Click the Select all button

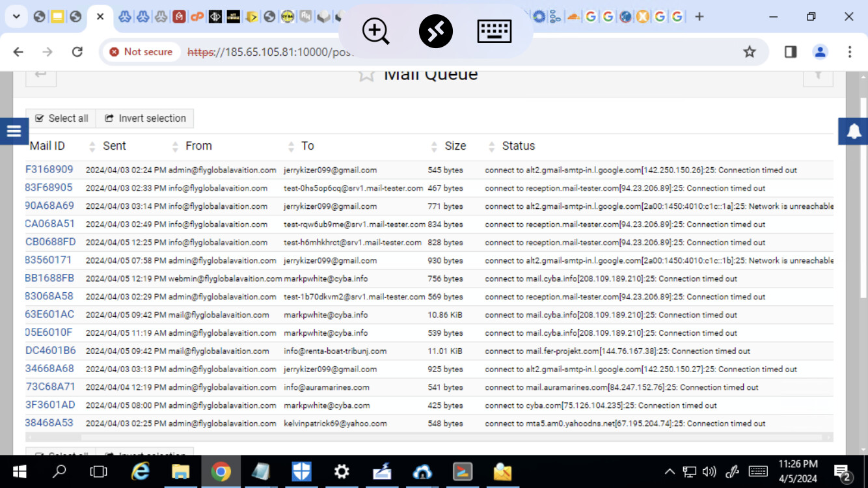pyautogui.click(x=61, y=118)
